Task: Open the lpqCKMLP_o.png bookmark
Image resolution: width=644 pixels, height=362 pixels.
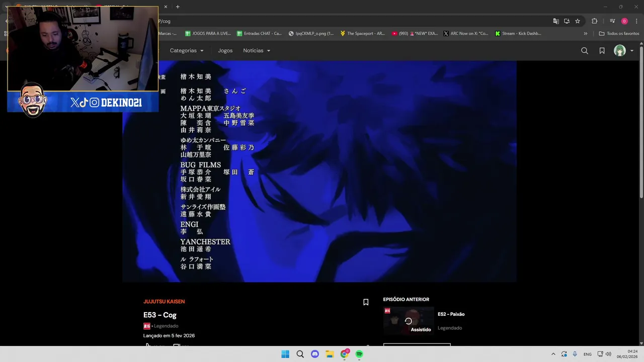Action: pyautogui.click(x=311, y=34)
